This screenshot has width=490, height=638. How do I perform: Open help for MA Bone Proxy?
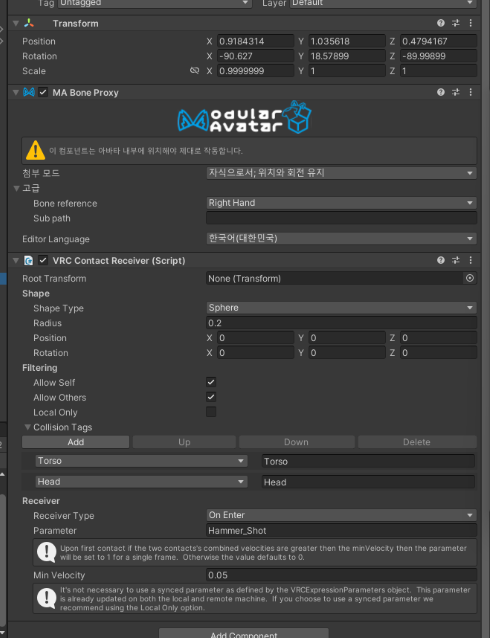tap(441, 92)
